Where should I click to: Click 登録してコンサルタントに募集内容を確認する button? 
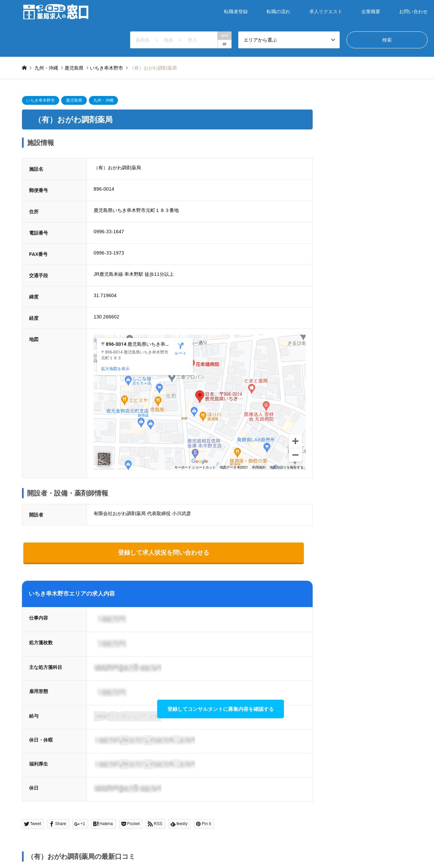pos(220,709)
